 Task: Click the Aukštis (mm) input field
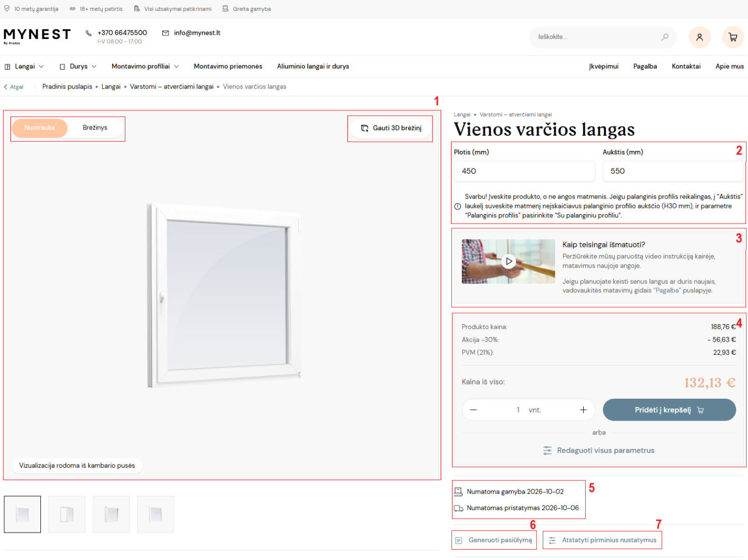[x=673, y=171]
